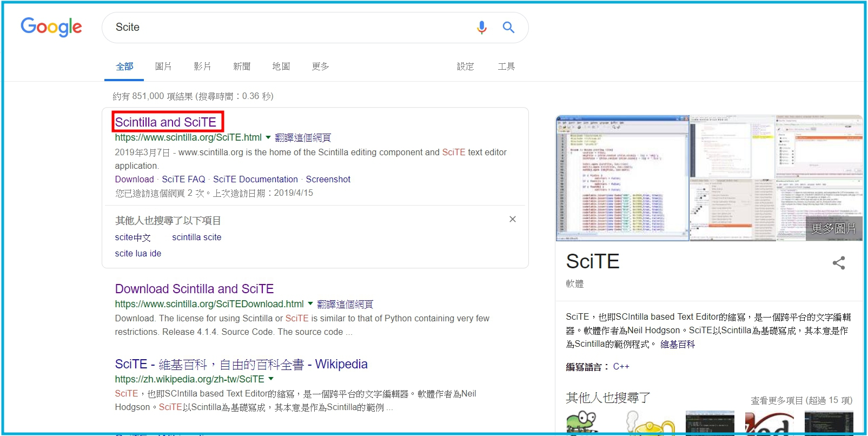This screenshot has width=868, height=436.
Task: Click the SciTE knowledge panel title
Action: click(593, 261)
